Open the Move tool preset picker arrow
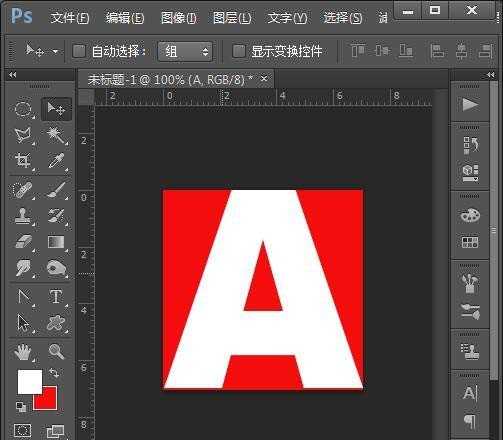The width and height of the screenshot is (503, 440). click(x=55, y=52)
